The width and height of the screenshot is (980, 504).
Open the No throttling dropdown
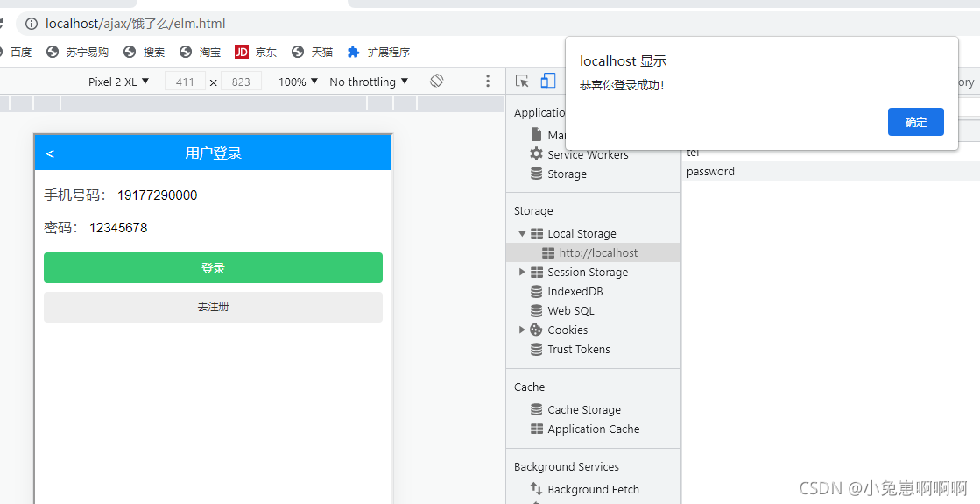pos(369,82)
